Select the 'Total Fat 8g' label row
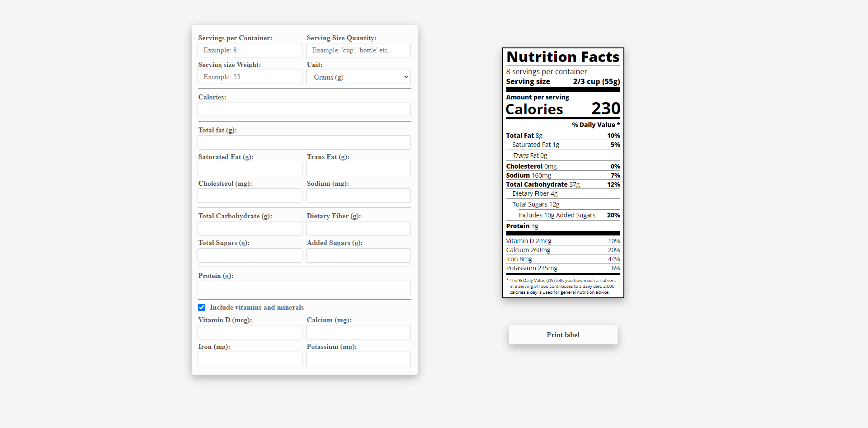Viewport: 868px width, 428px height. [563, 136]
